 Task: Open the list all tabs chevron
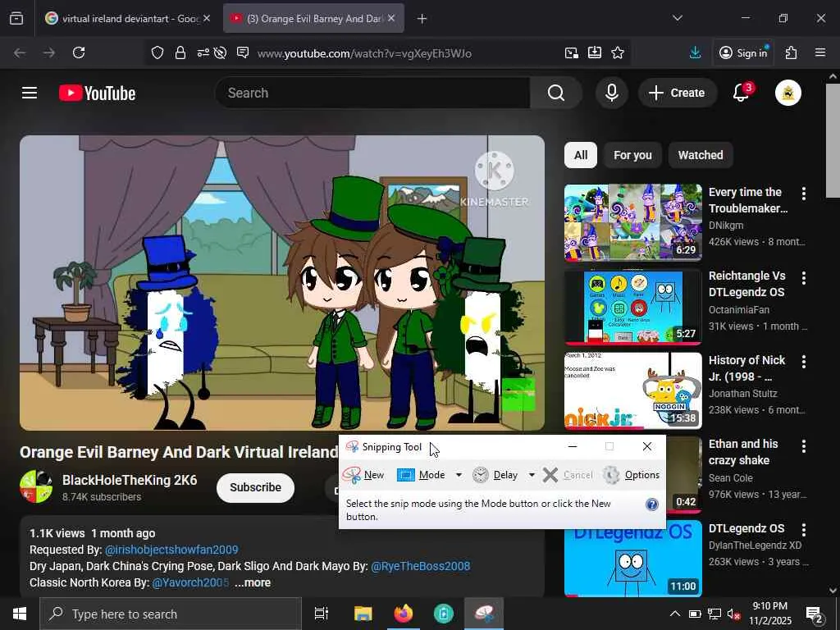point(677,18)
